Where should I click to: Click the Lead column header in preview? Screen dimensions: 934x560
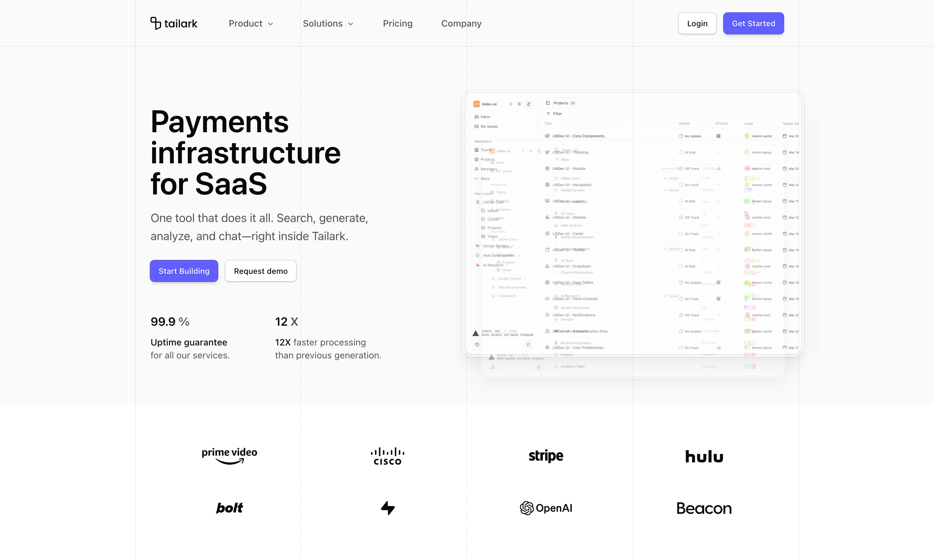click(748, 123)
